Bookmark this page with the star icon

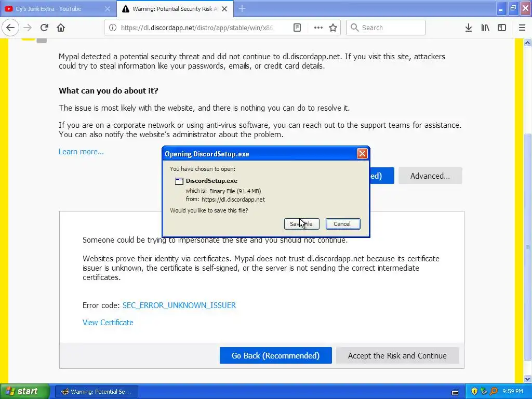pyautogui.click(x=333, y=28)
